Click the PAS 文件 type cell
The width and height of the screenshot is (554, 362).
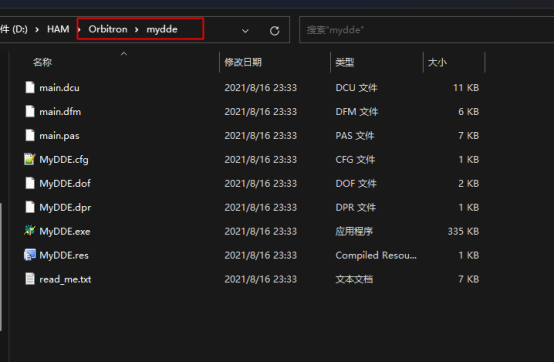coord(355,136)
